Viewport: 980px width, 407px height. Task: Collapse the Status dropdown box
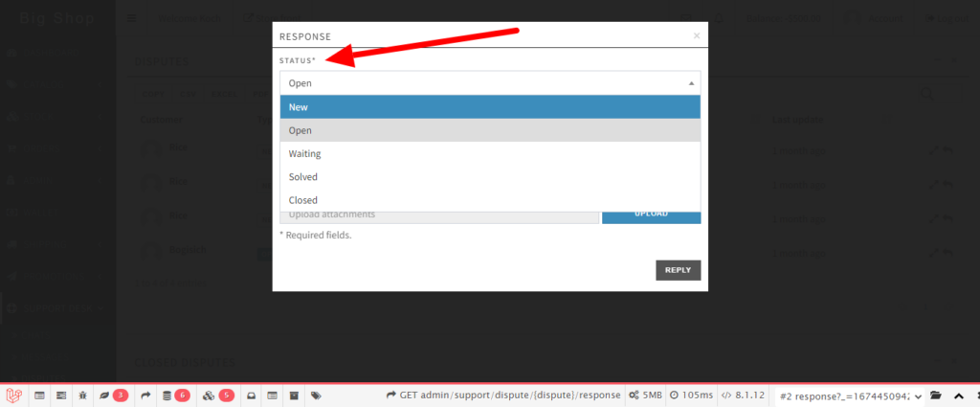tap(490, 83)
